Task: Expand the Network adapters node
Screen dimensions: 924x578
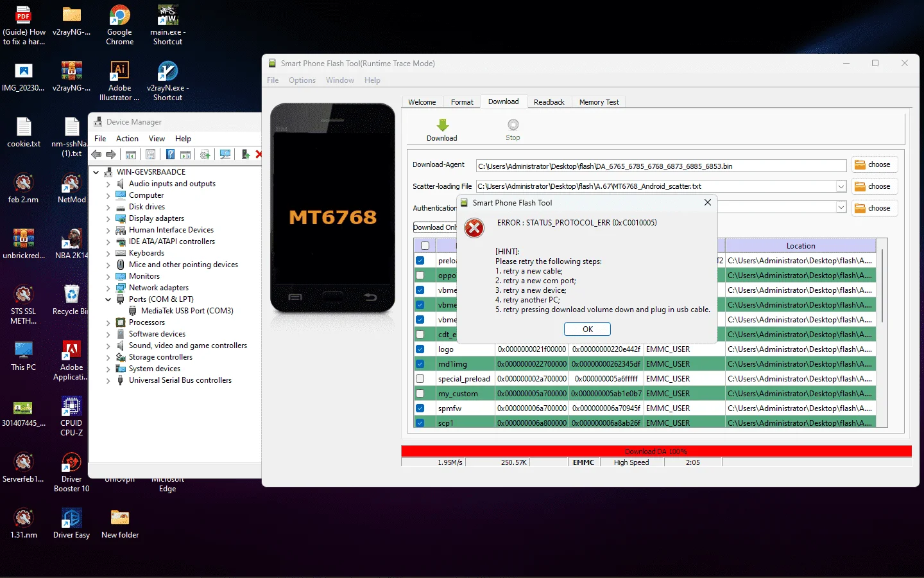Action: pyautogui.click(x=108, y=288)
